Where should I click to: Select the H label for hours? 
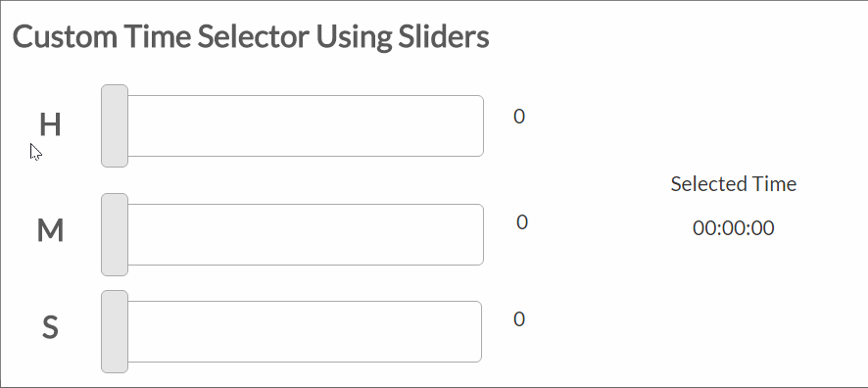50,124
